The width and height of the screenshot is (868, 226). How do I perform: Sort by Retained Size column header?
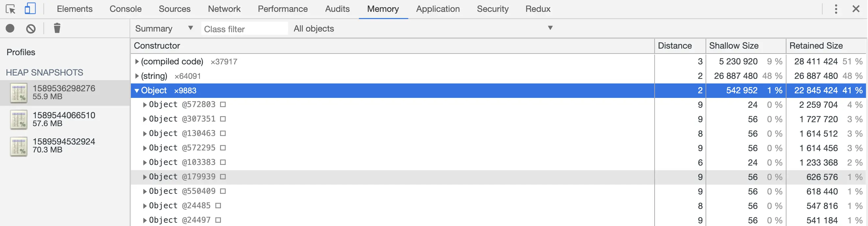click(816, 46)
